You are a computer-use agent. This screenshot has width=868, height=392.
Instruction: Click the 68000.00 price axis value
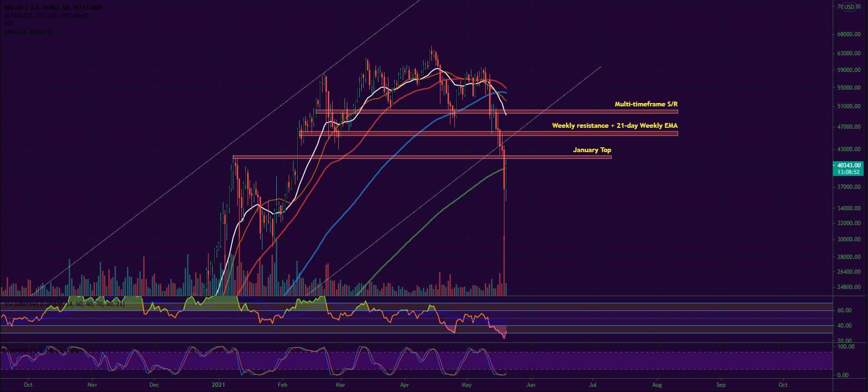tap(848, 35)
